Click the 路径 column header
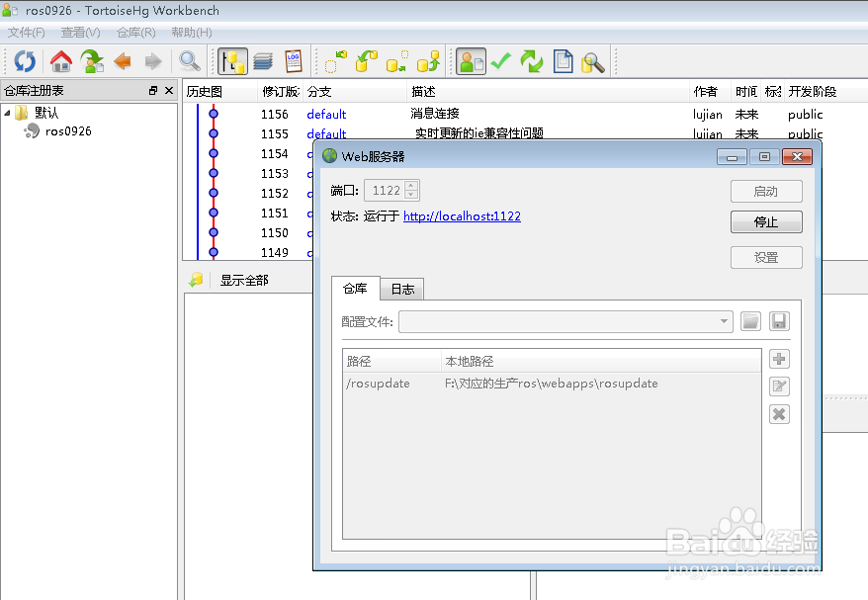Image resolution: width=868 pixels, height=600 pixels. (391, 362)
